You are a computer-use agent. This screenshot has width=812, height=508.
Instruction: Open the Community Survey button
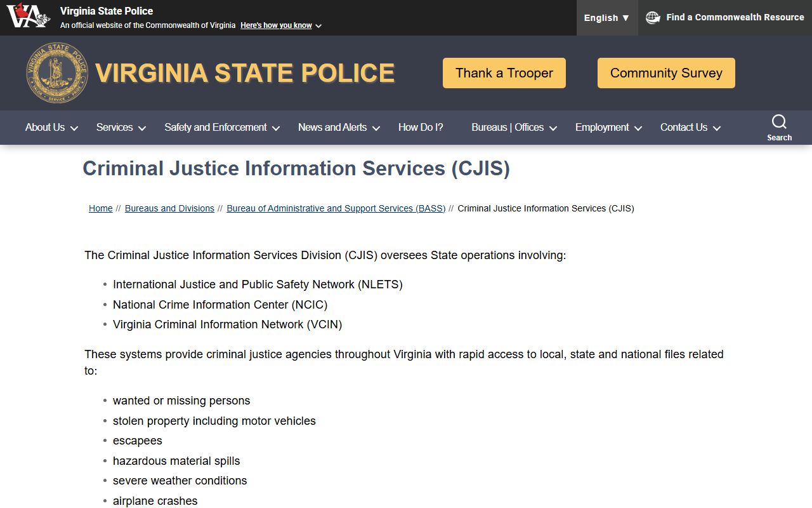pos(666,73)
